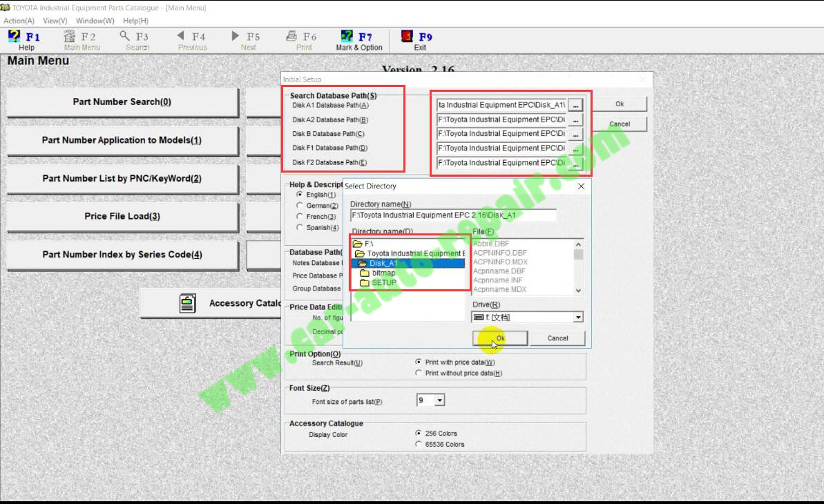The width and height of the screenshot is (824, 504).
Task: Click Abbre.DBF in the file list
Action: [x=491, y=244]
